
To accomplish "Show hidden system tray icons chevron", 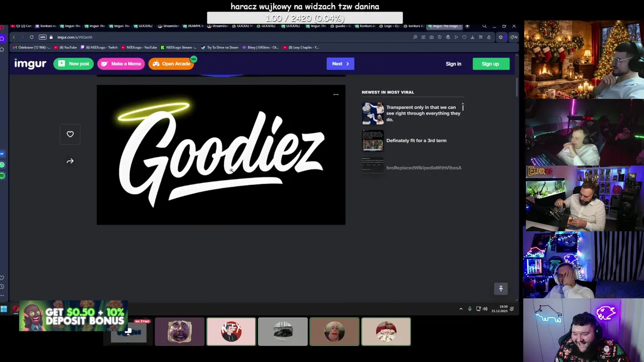I will pyautogui.click(x=461, y=309).
